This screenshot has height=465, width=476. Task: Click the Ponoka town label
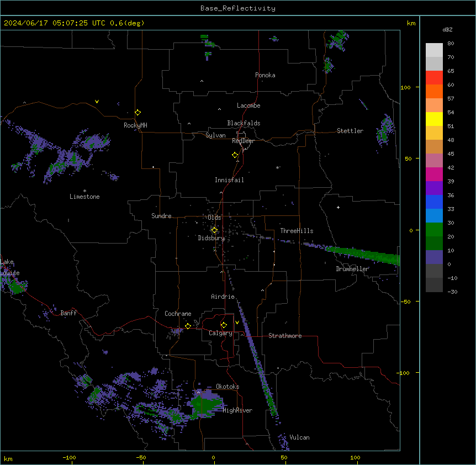[x=265, y=75]
